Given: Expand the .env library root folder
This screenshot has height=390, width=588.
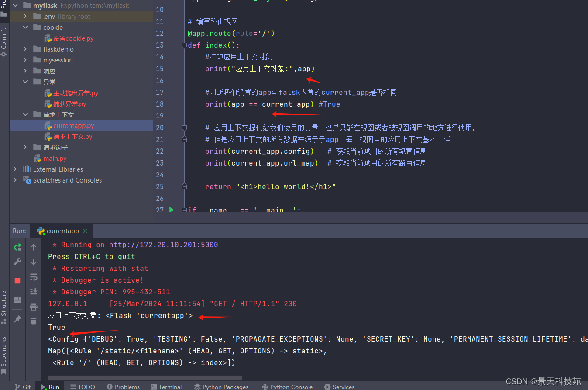Looking at the screenshot, I should click(25, 17).
